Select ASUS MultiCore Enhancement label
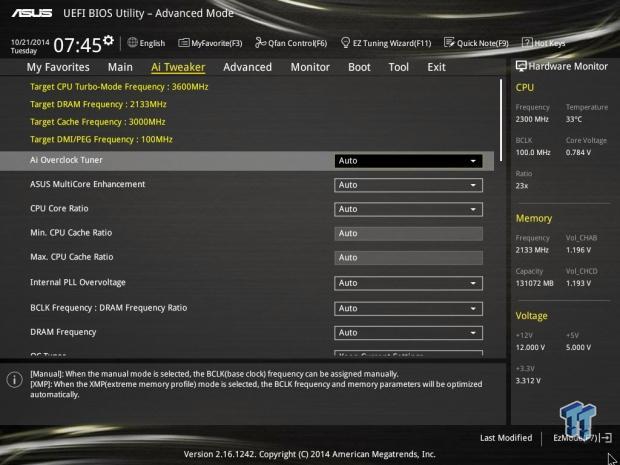This screenshot has width=620, height=465. [87, 184]
